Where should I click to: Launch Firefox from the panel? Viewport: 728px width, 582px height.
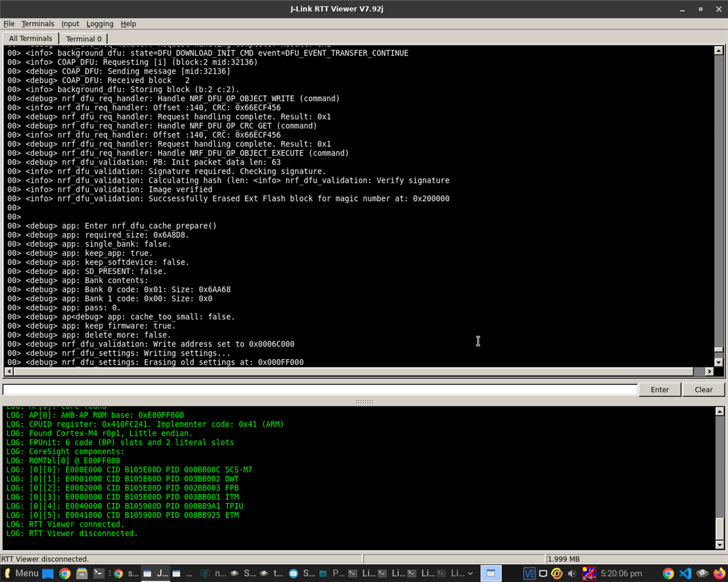719,574
